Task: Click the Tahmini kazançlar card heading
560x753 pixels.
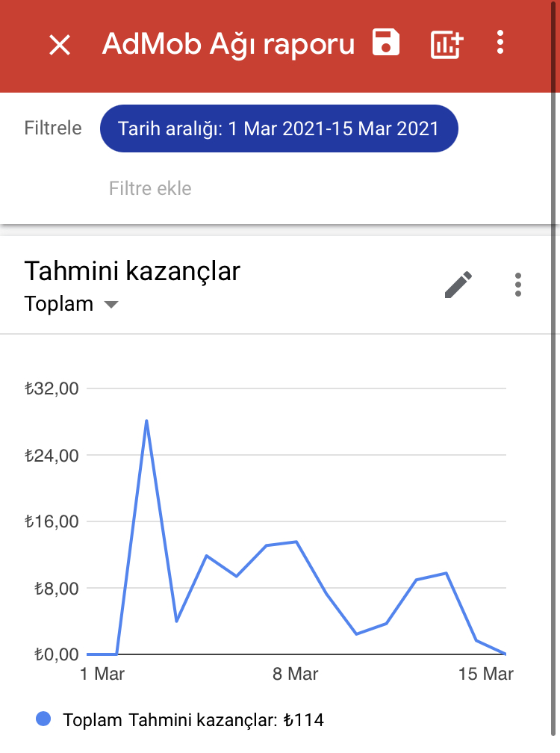Action: click(132, 271)
